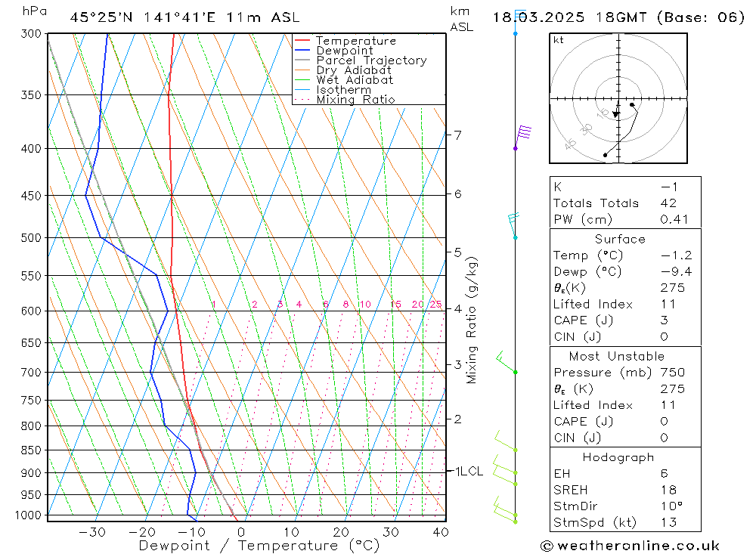The height and width of the screenshot is (554, 756).
Task: Click the 'Isotherm' legend entry
Action: (344, 90)
